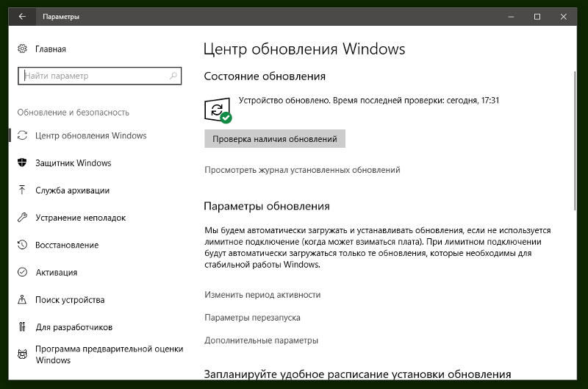The image size is (588, 389).
Task: Click the Обновление и безопасность heading
Action: [x=73, y=113]
